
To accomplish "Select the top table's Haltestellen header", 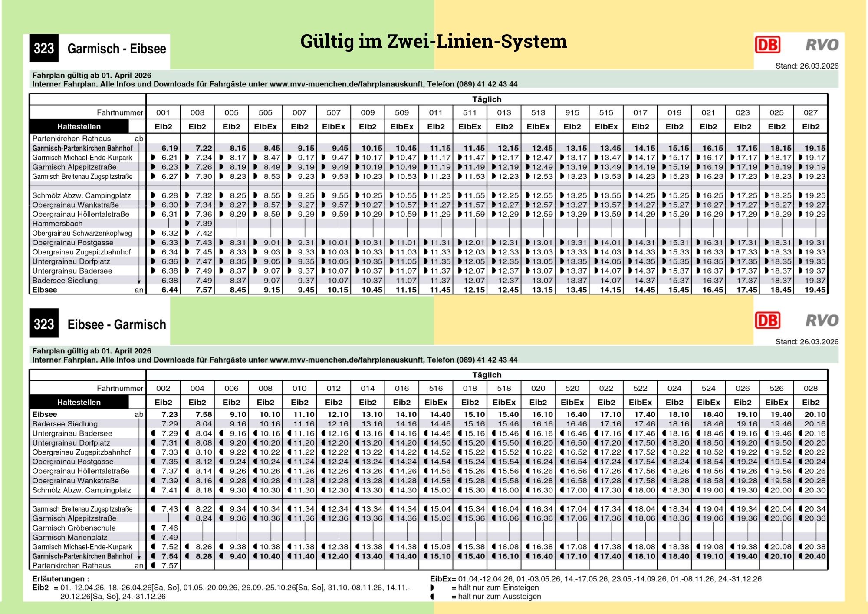I will 79,127.
